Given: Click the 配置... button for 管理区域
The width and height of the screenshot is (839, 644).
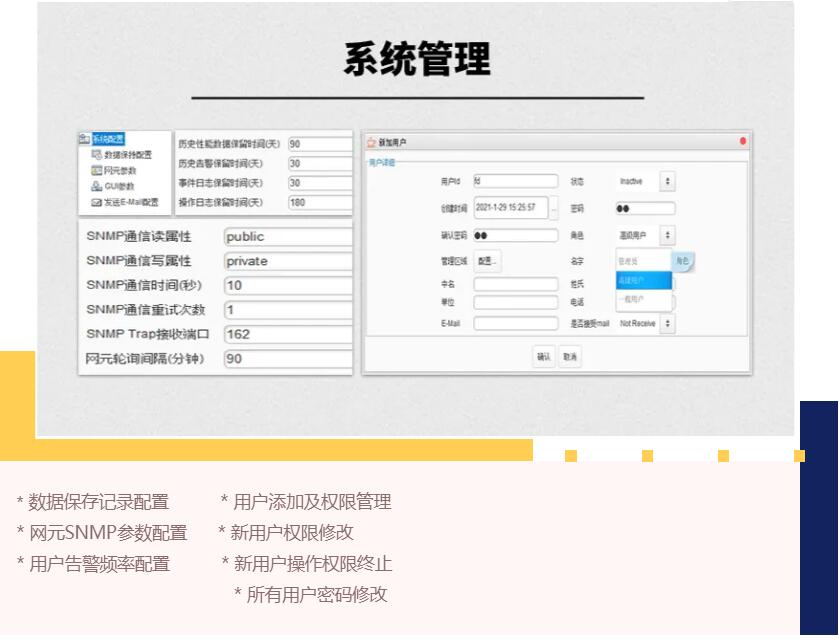Looking at the screenshot, I should click(x=486, y=261).
